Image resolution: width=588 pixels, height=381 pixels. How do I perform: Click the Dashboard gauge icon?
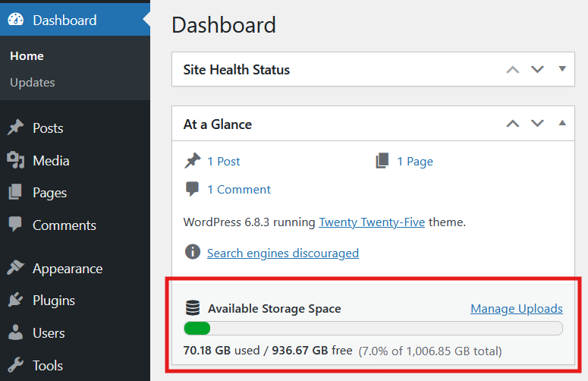click(x=16, y=20)
